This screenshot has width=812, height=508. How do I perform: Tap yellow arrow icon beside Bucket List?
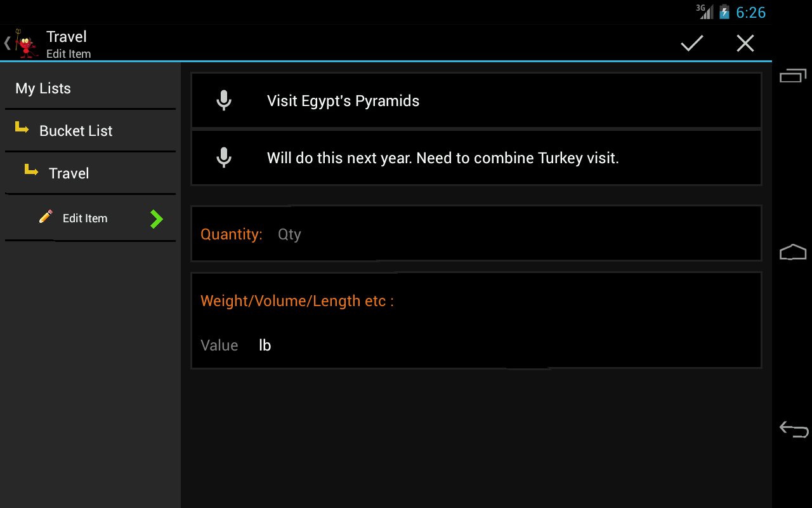click(22, 129)
